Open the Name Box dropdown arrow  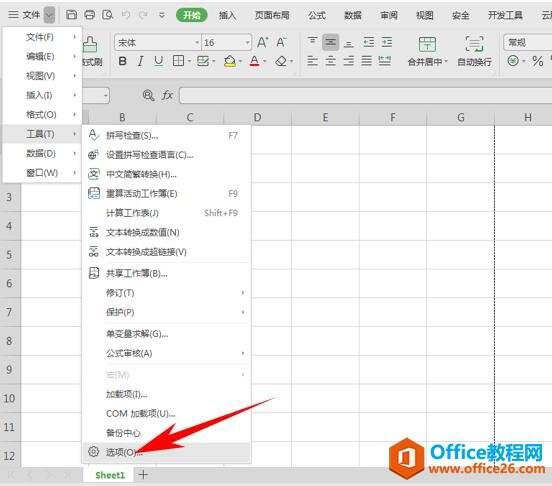click(105, 96)
